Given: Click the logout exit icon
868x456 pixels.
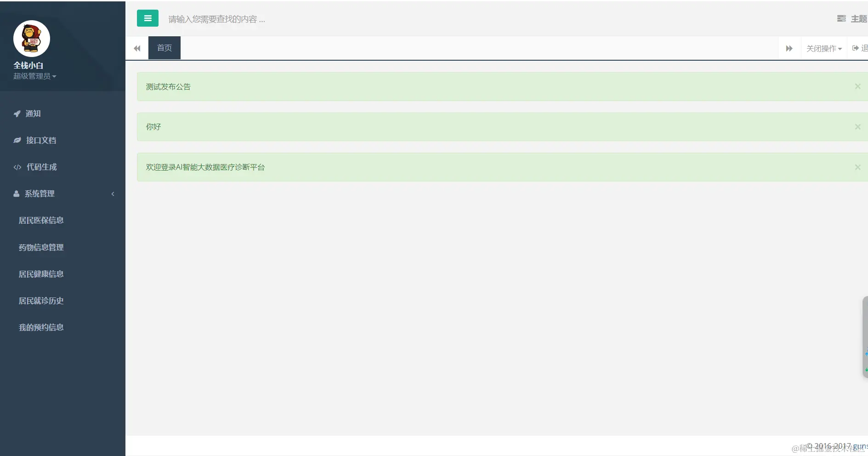Looking at the screenshot, I should click(x=856, y=48).
